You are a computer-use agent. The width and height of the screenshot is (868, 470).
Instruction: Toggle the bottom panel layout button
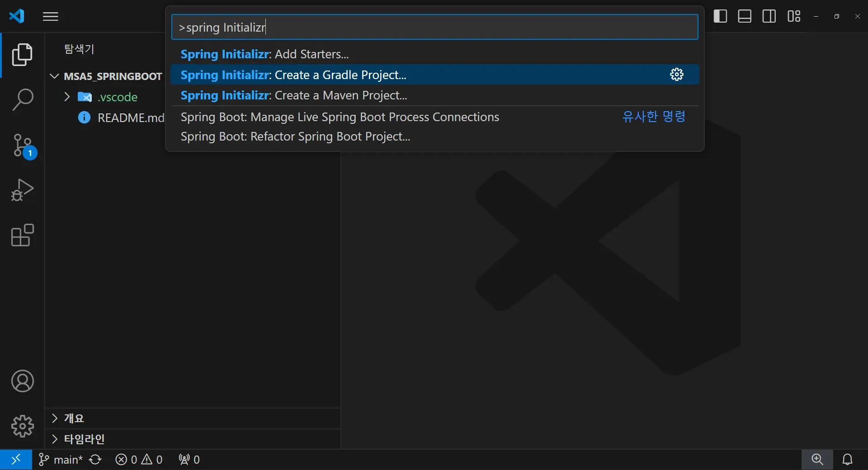(745, 16)
